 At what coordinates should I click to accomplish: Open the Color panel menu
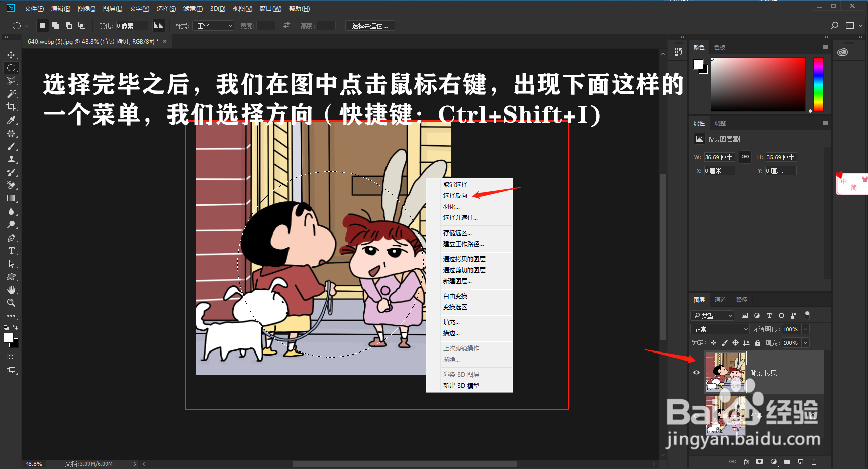click(825, 47)
